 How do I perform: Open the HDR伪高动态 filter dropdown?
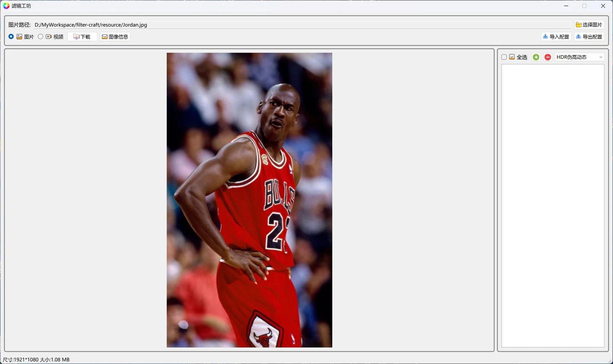tap(579, 57)
